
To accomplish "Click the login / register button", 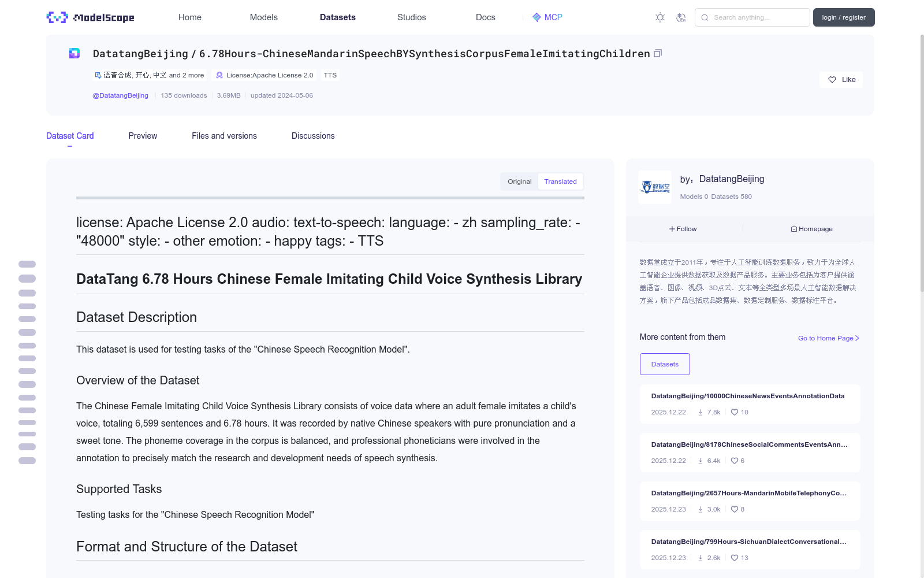I will tap(844, 17).
